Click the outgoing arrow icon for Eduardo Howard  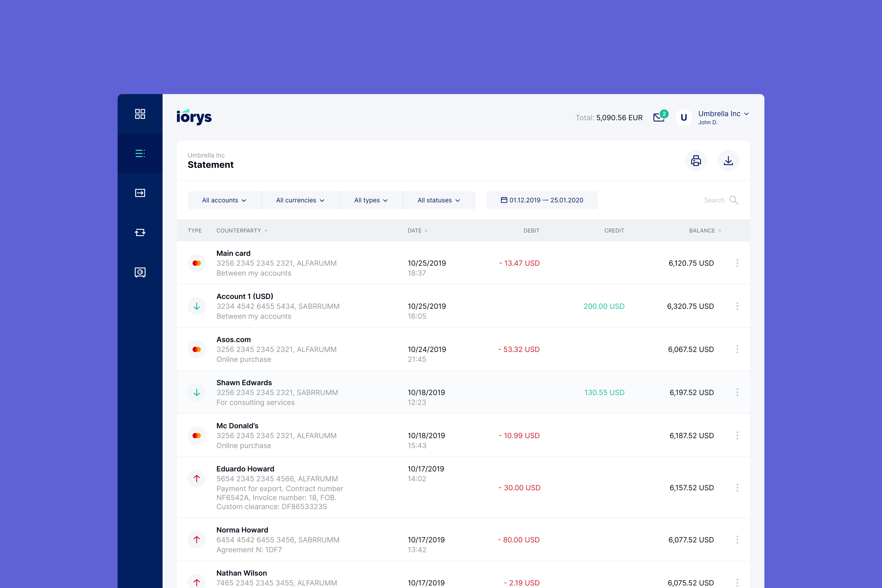click(x=197, y=478)
